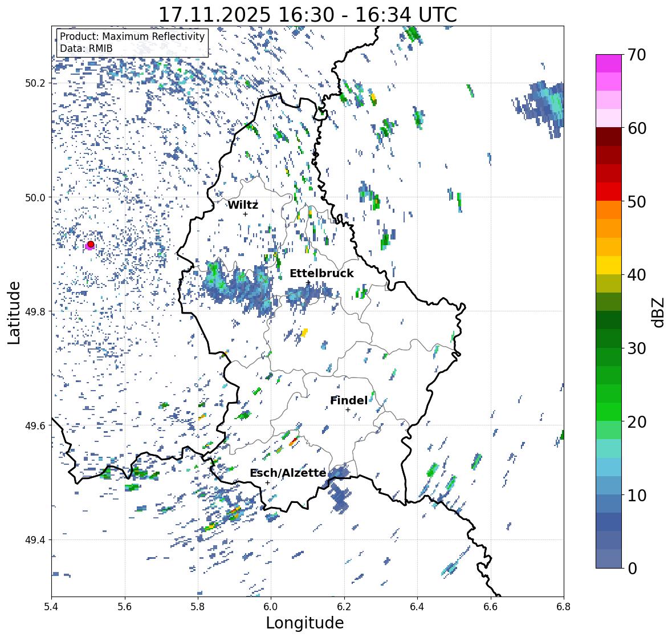Screen dimensions: 672x637
Task: Click the 'Data: RMIB' legend text
Action: 86,48
